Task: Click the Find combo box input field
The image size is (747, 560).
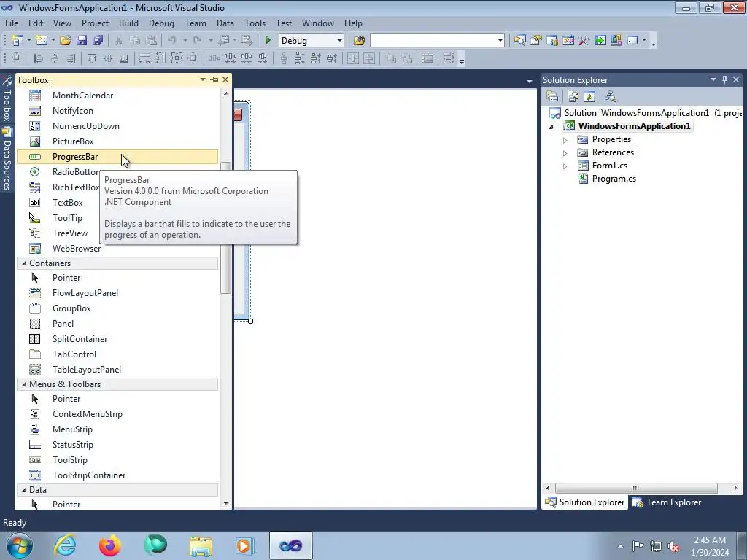Action: 433,41
